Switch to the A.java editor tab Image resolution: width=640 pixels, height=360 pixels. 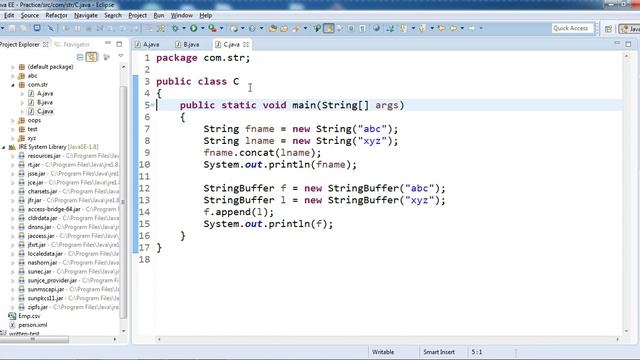148,44
